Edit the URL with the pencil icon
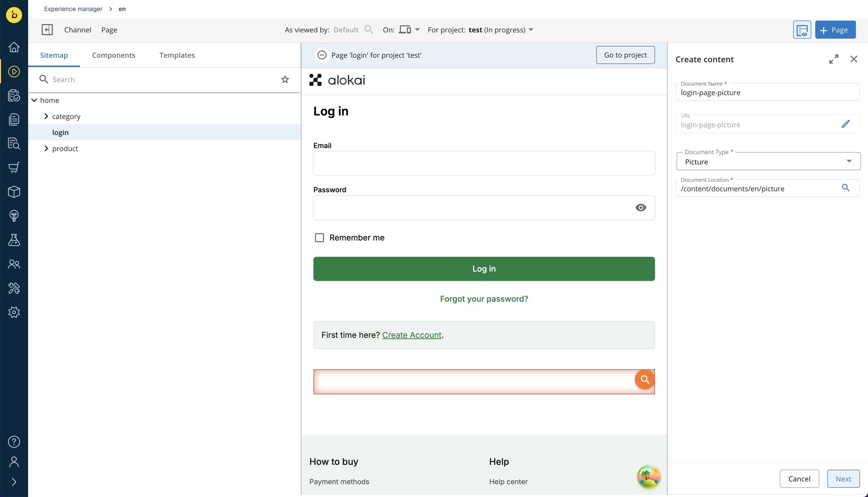 pos(845,124)
